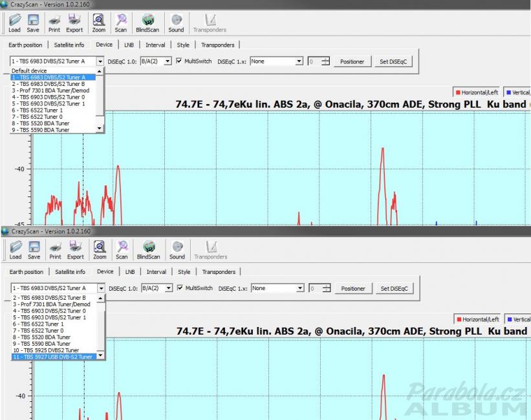This screenshot has width=531, height=420.
Task: Select "3 - Prof 7301 BDA Tuner/Demod" in the upper list
Action: click(53, 90)
